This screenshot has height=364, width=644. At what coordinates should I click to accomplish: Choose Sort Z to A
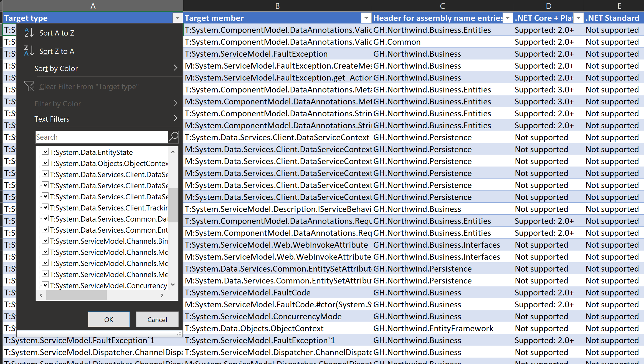click(x=100, y=51)
